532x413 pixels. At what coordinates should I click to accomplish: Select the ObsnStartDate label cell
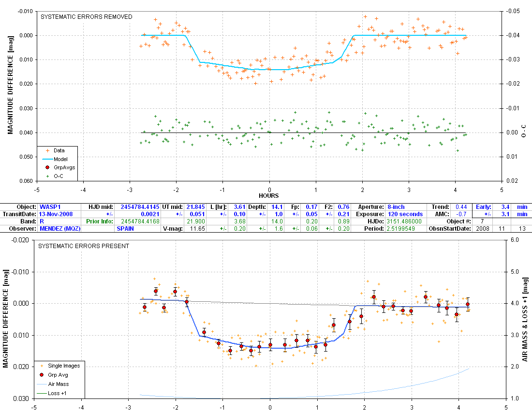[450, 229]
